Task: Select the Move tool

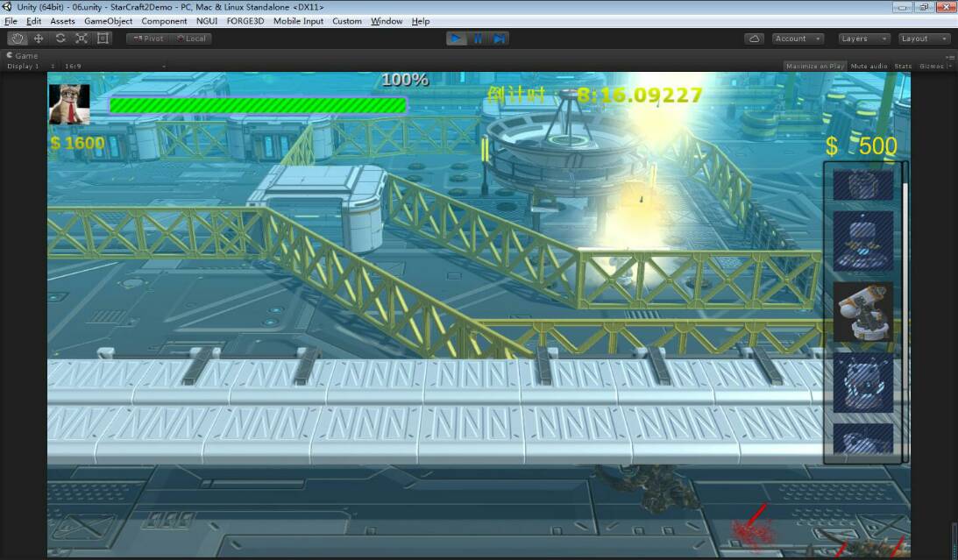Action: (39, 39)
